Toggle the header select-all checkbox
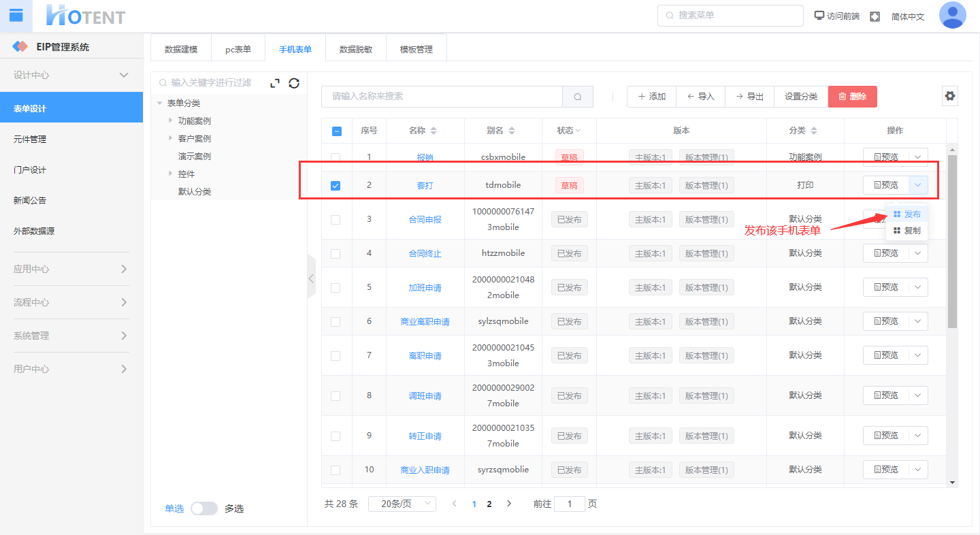 [336, 131]
